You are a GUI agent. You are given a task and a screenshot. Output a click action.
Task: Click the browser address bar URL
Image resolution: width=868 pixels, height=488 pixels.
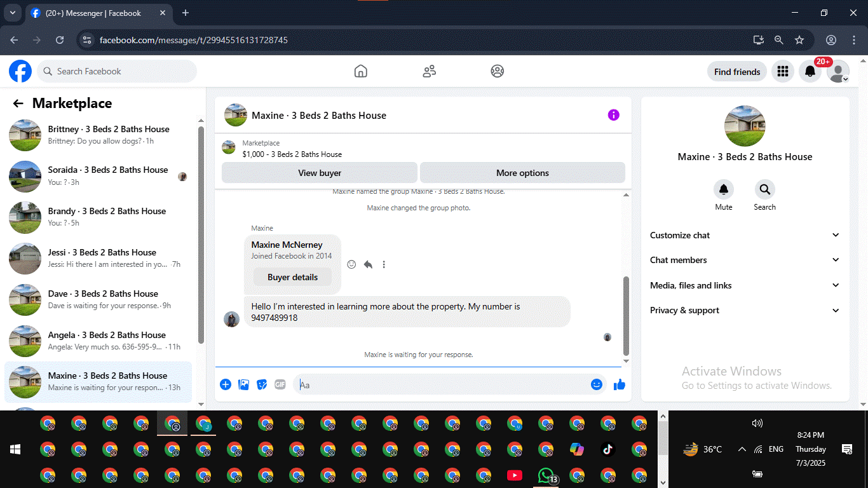(194, 40)
